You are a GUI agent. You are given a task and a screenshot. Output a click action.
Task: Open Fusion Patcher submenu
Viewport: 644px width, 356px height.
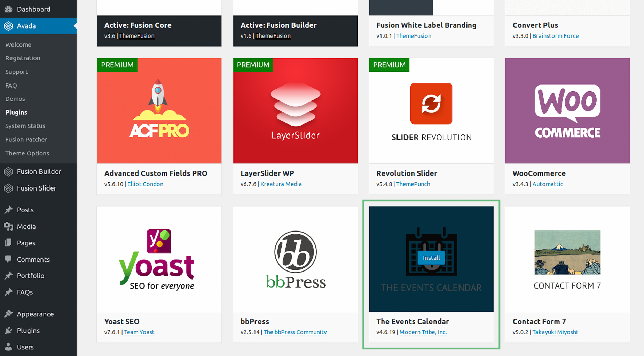26,140
